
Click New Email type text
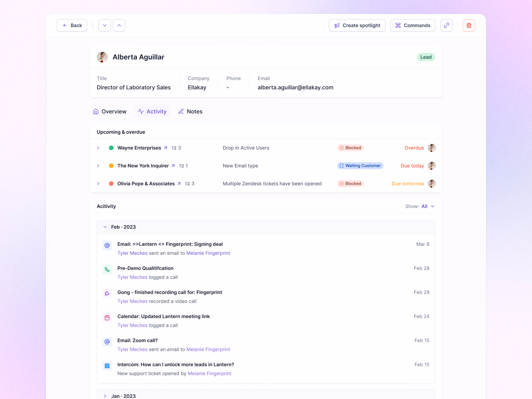pyautogui.click(x=241, y=166)
